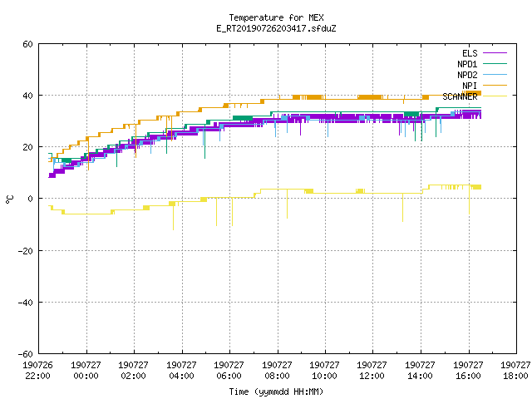This screenshot has width=532, height=399.
Task: Click the x-axis tick 190727 04:00
Action: (181, 371)
